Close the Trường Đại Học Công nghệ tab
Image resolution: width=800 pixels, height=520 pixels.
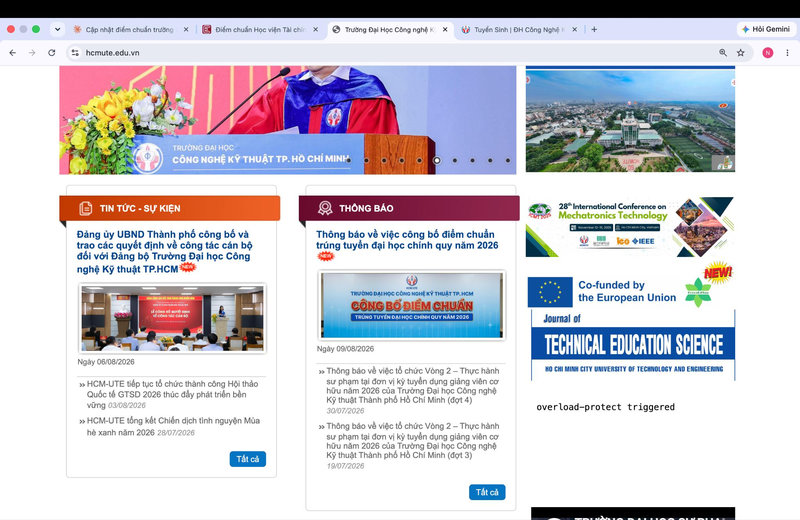coord(445,30)
